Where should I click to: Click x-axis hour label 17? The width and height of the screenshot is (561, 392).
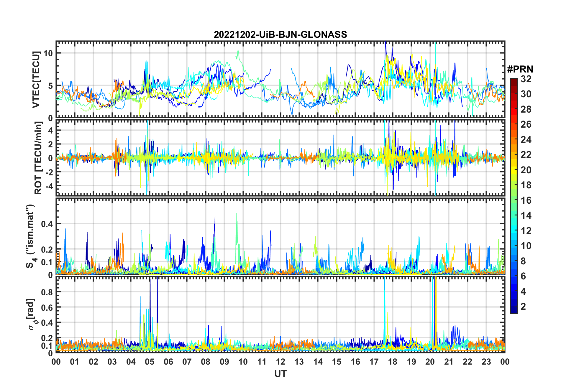coord(374,362)
